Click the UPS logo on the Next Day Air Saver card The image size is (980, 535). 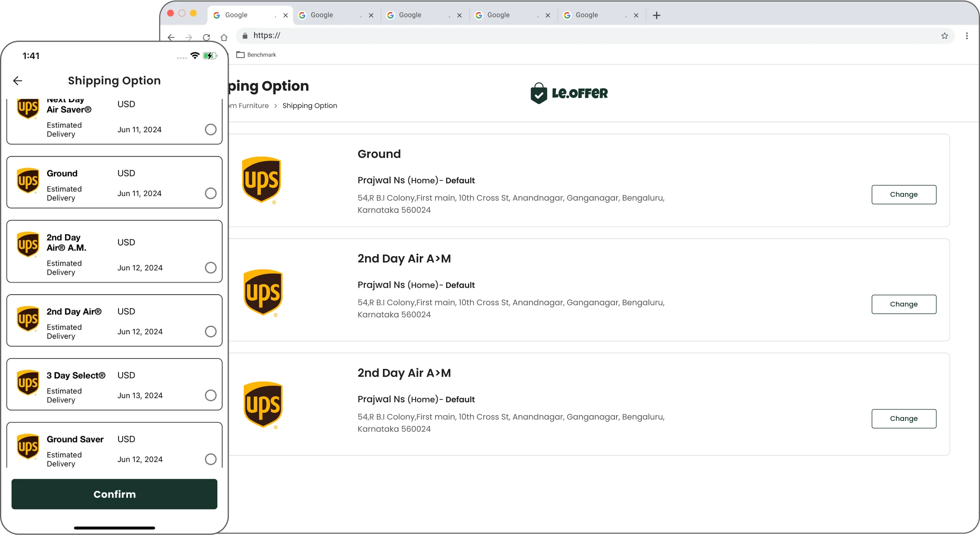coord(28,108)
